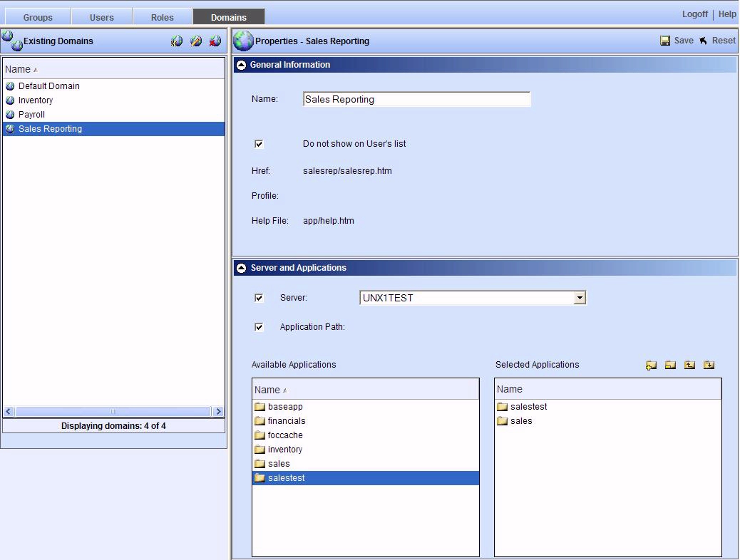Move selected application down with folder arrow icon
Image resolution: width=740 pixels, height=560 pixels.
pyautogui.click(x=709, y=365)
